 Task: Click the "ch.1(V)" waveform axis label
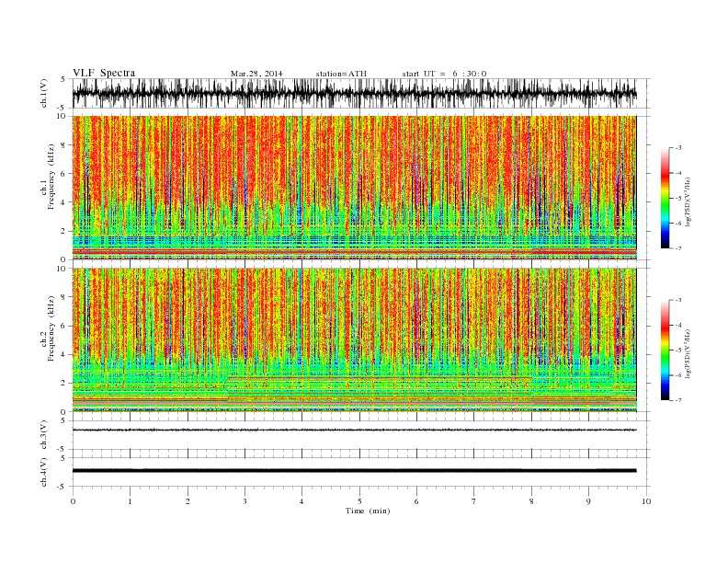pos(44,93)
